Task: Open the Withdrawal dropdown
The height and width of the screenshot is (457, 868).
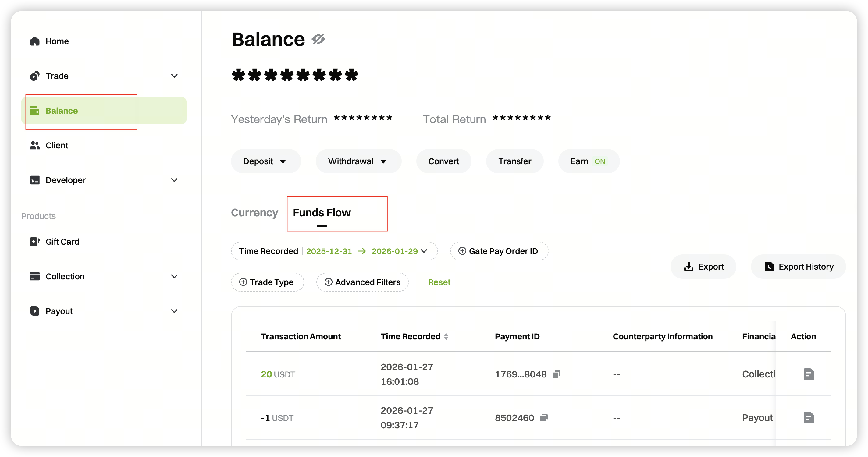Action: pos(358,161)
